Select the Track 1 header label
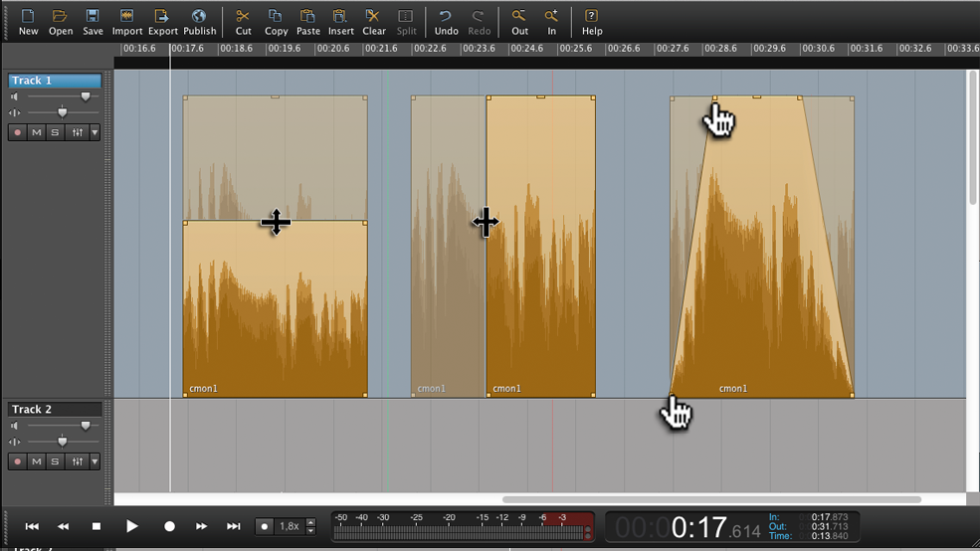The image size is (980, 551). coord(55,81)
